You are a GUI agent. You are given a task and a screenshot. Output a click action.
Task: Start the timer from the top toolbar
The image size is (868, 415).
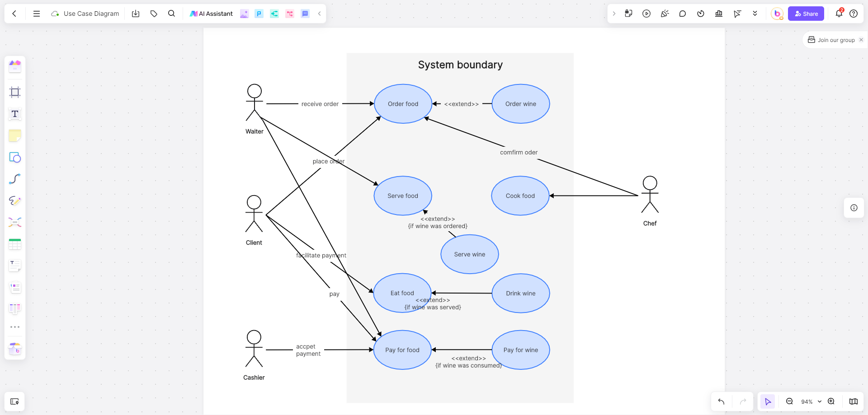click(x=701, y=14)
